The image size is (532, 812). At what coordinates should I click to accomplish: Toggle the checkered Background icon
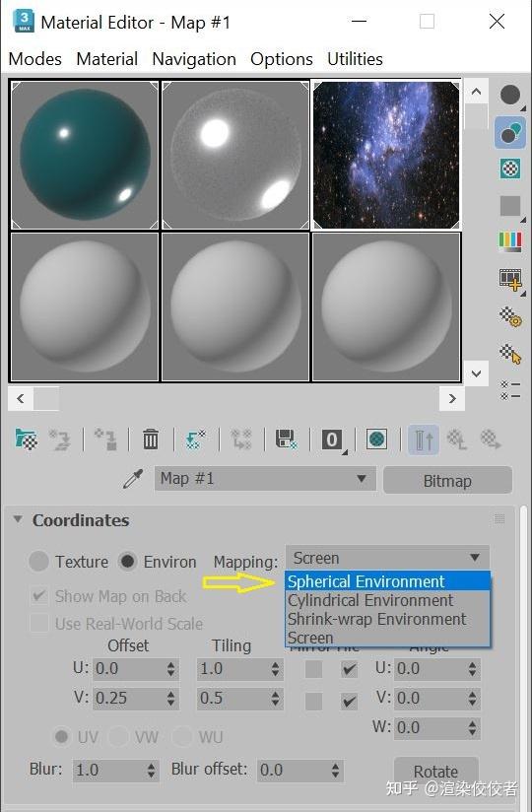[510, 169]
